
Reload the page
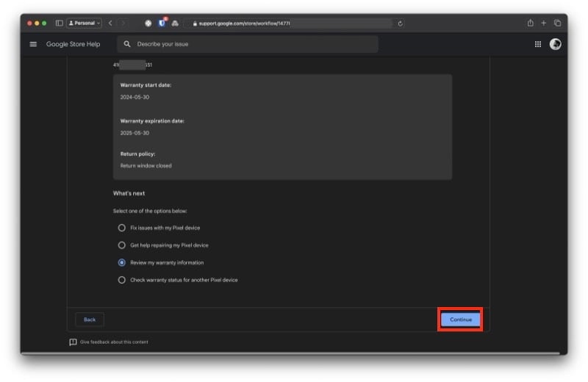click(400, 24)
